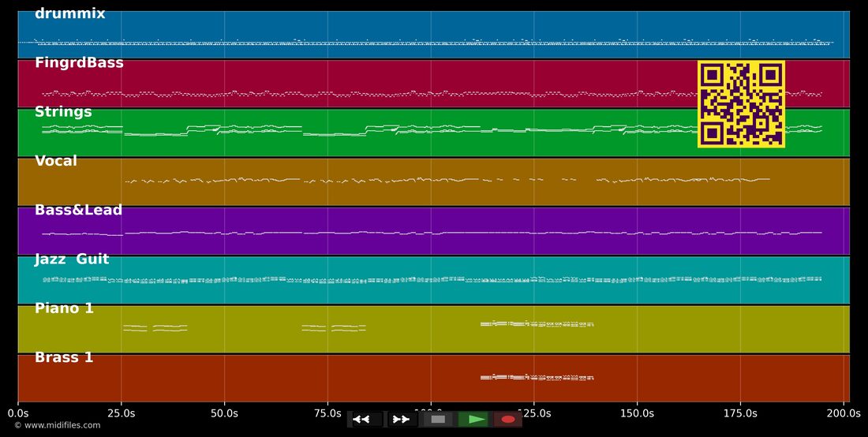Click the red record button
Viewport: 868px width, 437px height.
click(x=507, y=420)
